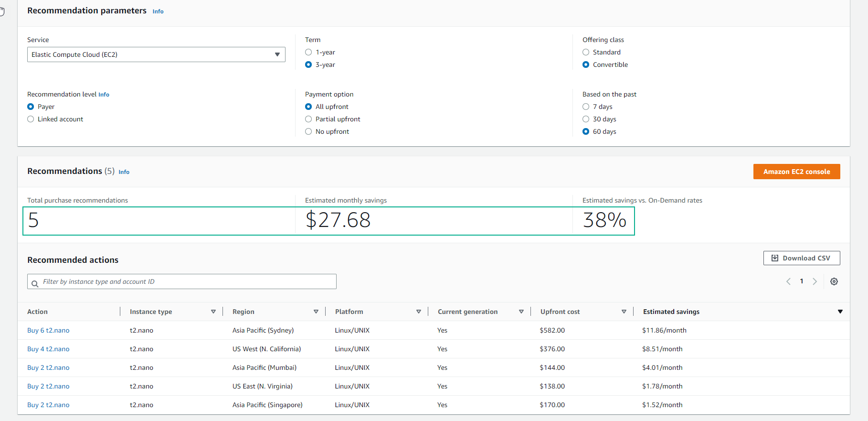Screen dimensions: 868x421
Task: Open Buy 2 t2.nano link for Mumbai
Action: pos(48,367)
